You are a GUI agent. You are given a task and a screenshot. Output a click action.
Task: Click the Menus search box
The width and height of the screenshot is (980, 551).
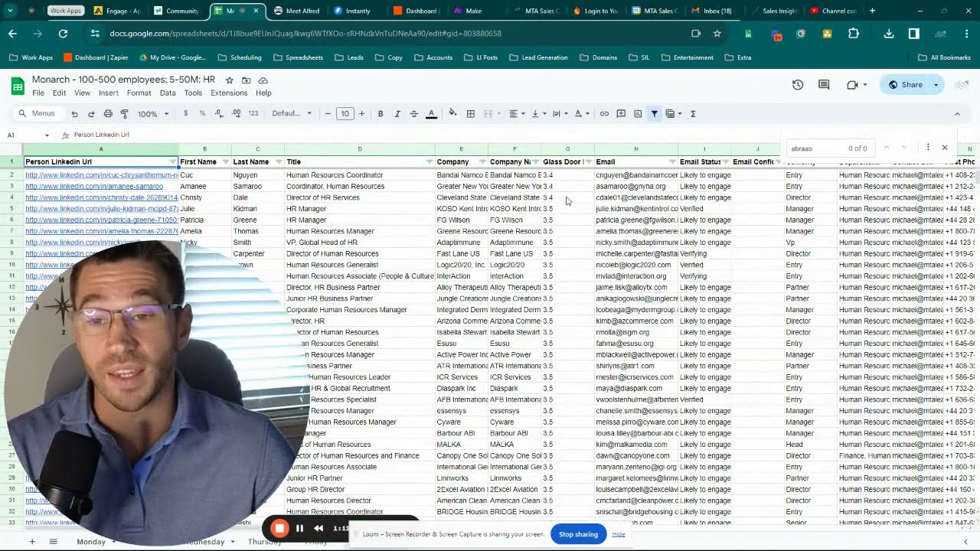[38, 113]
